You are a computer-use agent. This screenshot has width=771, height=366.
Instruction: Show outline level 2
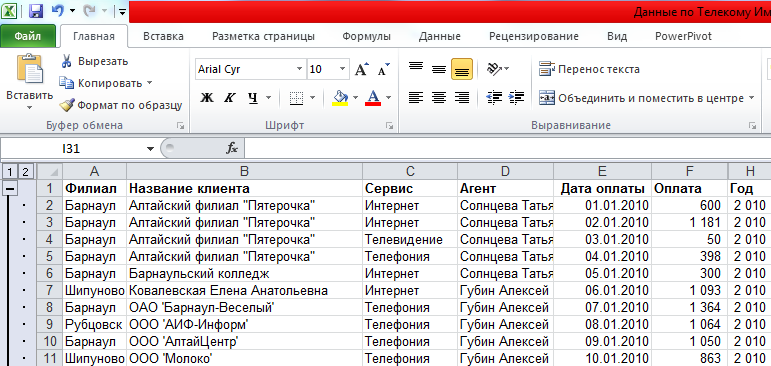click(x=25, y=172)
